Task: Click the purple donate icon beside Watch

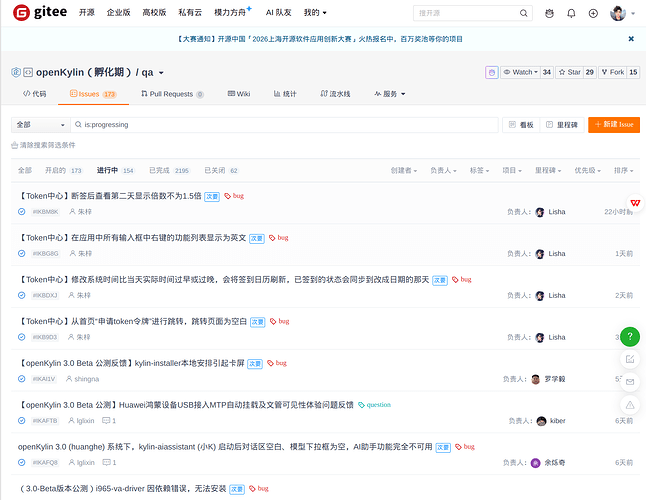Action: tap(492, 72)
